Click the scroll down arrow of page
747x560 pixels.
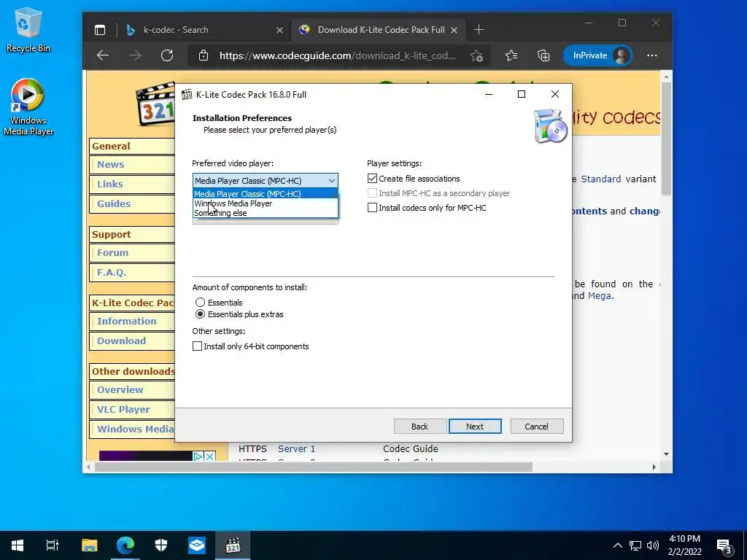pyautogui.click(x=666, y=454)
